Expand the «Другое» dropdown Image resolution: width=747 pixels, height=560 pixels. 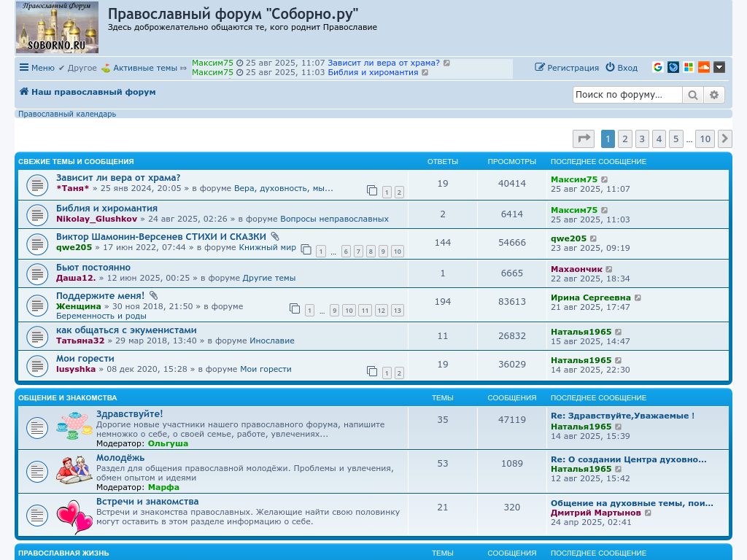pyautogui.click(x=77, y=68)
